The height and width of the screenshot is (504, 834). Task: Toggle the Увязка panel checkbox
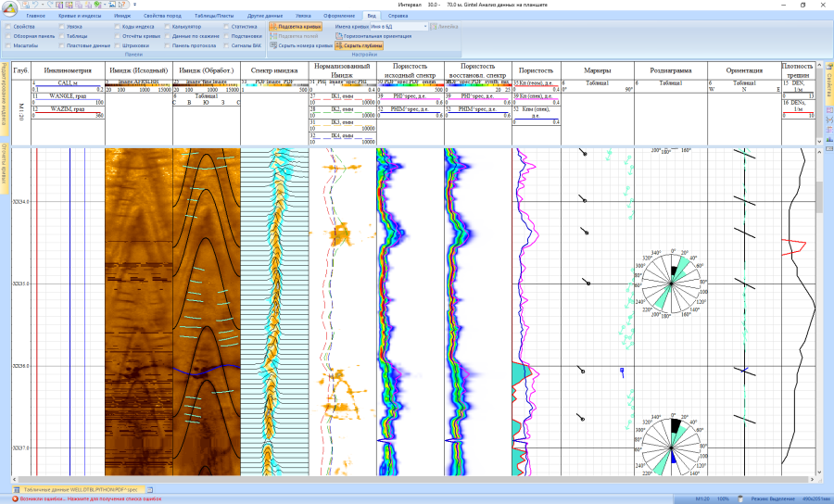click(x=62, y=27)
